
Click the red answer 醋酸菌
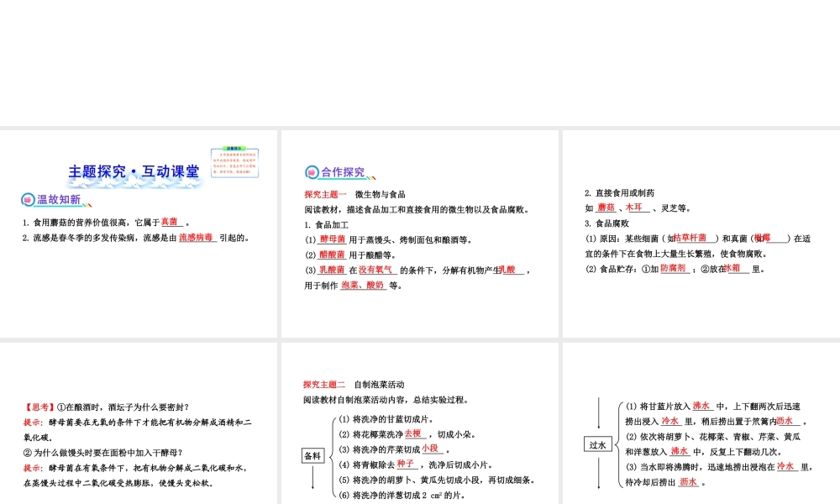point(332,255)
